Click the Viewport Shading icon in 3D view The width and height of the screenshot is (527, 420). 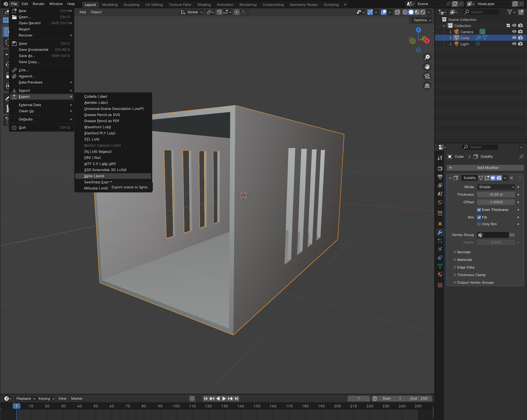coord(413,12)
